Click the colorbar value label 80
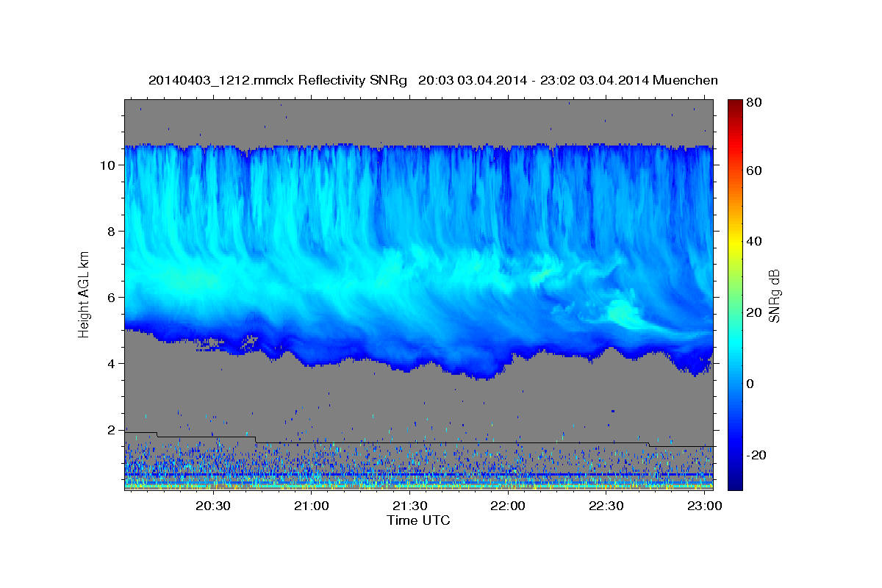The height and width of the screenshot is (588, 882). [x=754, y=102]
